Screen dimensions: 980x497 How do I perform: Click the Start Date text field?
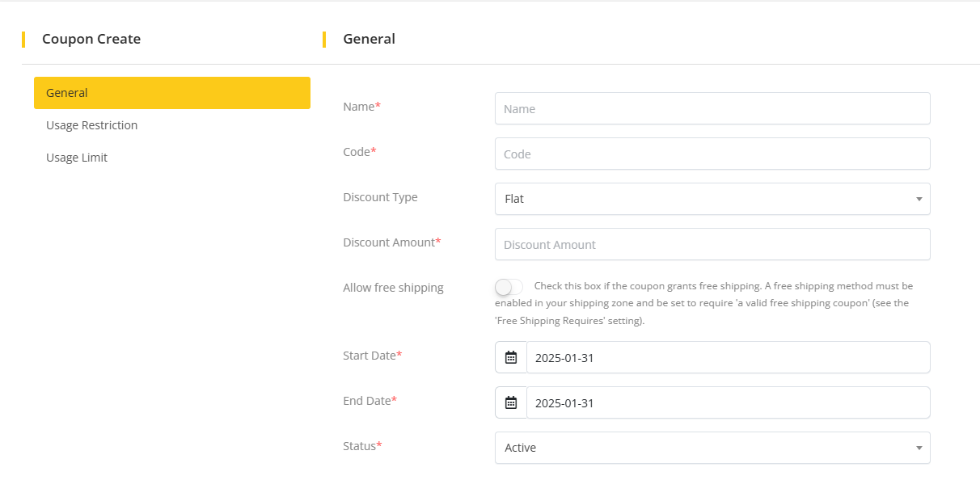[728, 357]
